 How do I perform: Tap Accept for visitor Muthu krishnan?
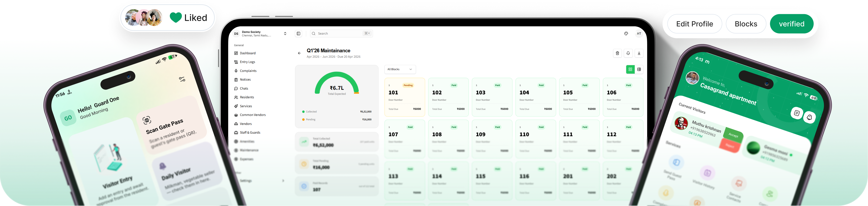coord(733,135)
